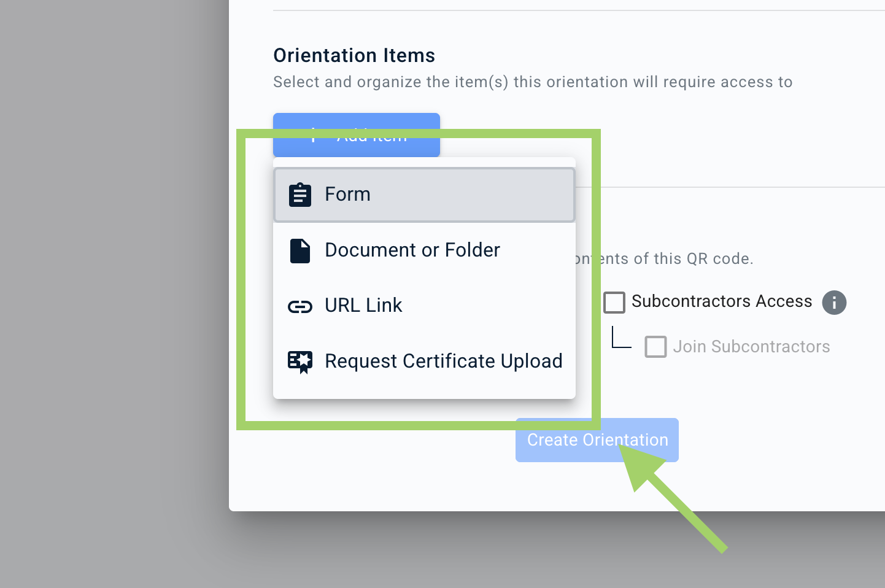This screenshot has height=588, width=885.
Task: Click the Join Subcontractors label
Action: point(751,347)
